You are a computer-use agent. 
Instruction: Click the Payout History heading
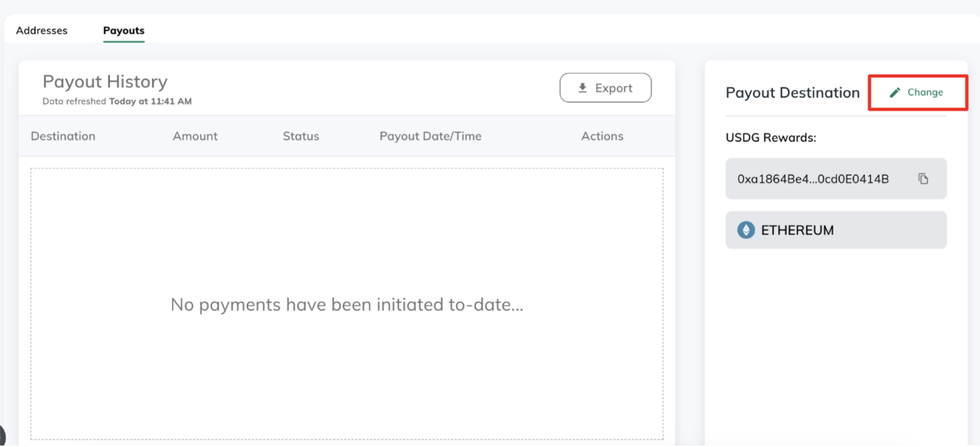(105, 81)
